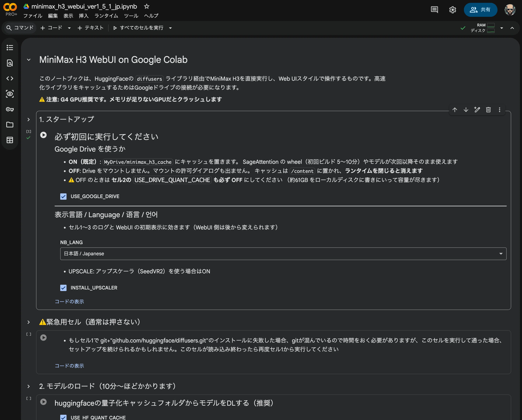Image resolution: width=522 pixels, height=420 pixels.
Task: Toggle USE_GOOGLE_DRIVE checkbox
Action: point(63,196)
